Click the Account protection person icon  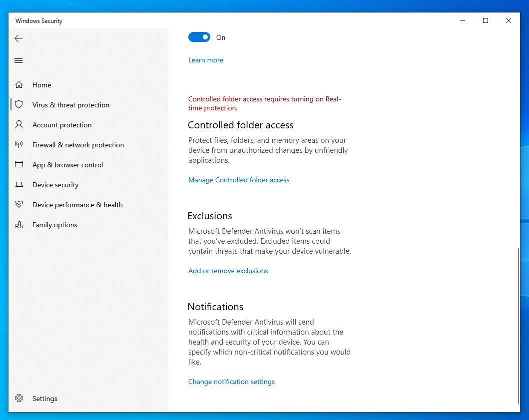tap(19, 124)
